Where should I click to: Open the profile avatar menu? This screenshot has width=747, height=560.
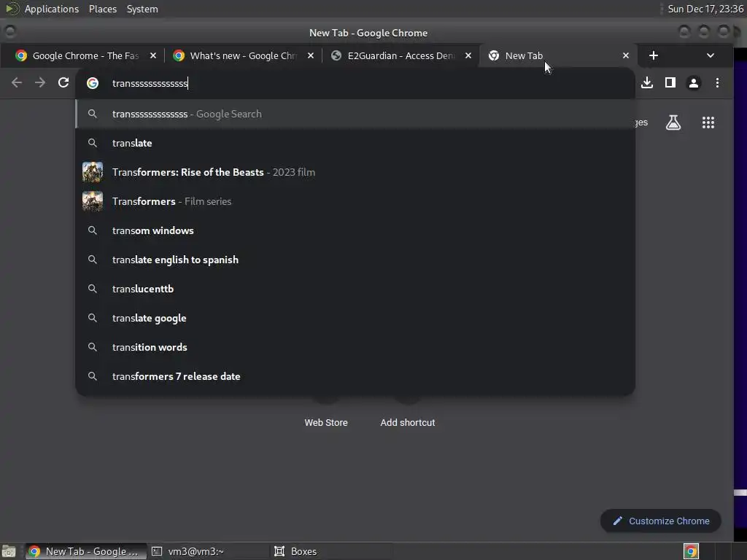click(694, 83)
